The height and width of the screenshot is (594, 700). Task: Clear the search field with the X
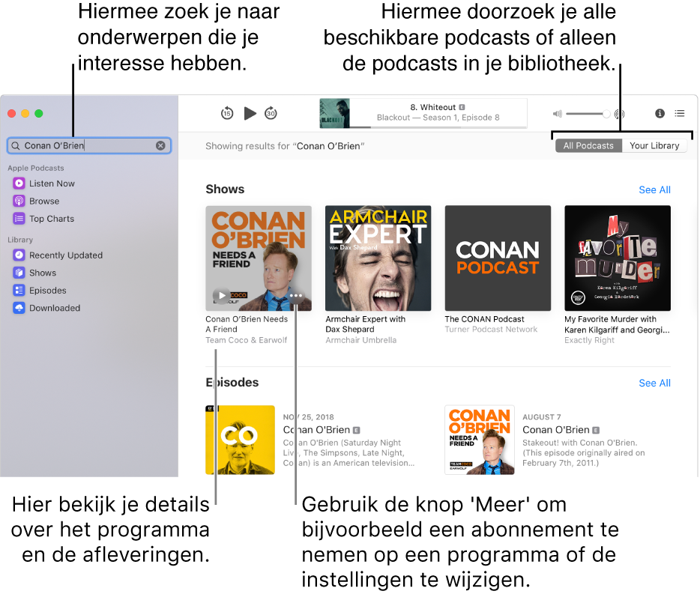point(160,145)
